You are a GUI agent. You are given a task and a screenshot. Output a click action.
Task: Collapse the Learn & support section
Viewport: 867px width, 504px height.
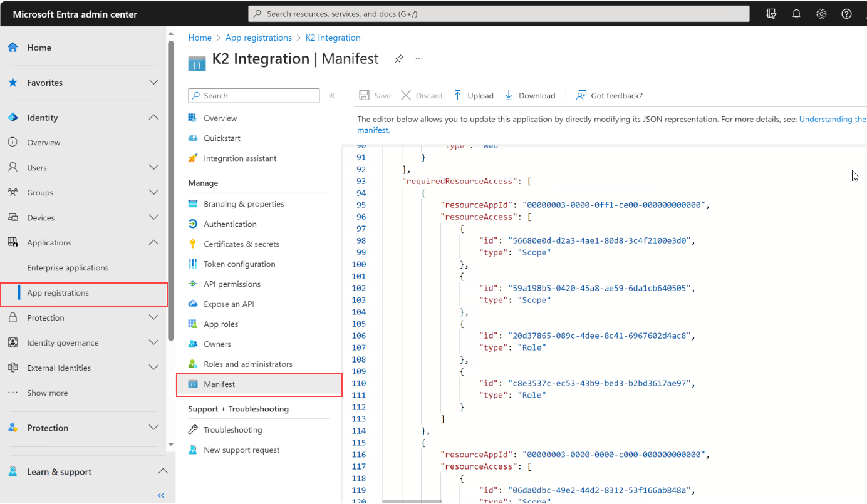click(x=162, y=472)
